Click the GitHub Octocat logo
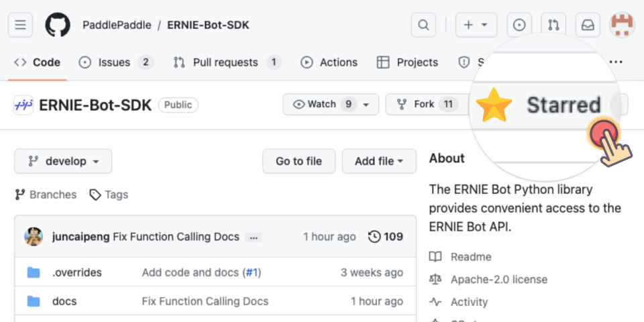Image resolution: width=644 pixels, height=322 pixels. click(x=58, y=25)
